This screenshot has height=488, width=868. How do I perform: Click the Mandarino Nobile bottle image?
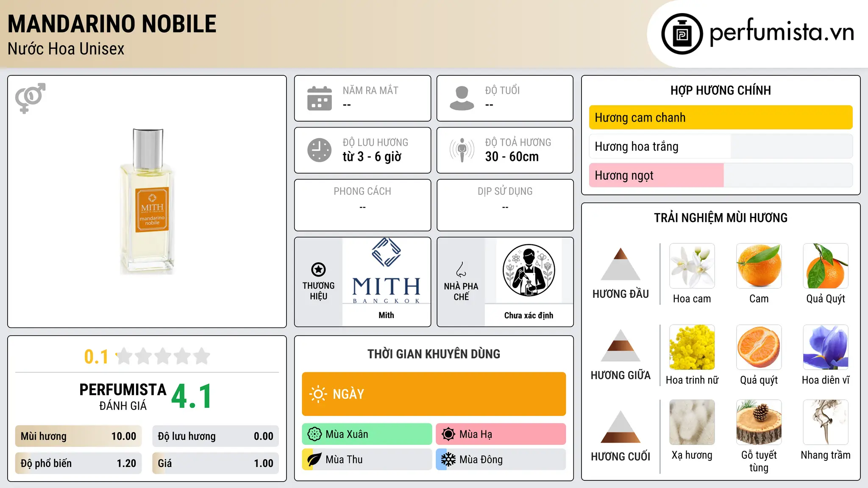pos(147,201)
